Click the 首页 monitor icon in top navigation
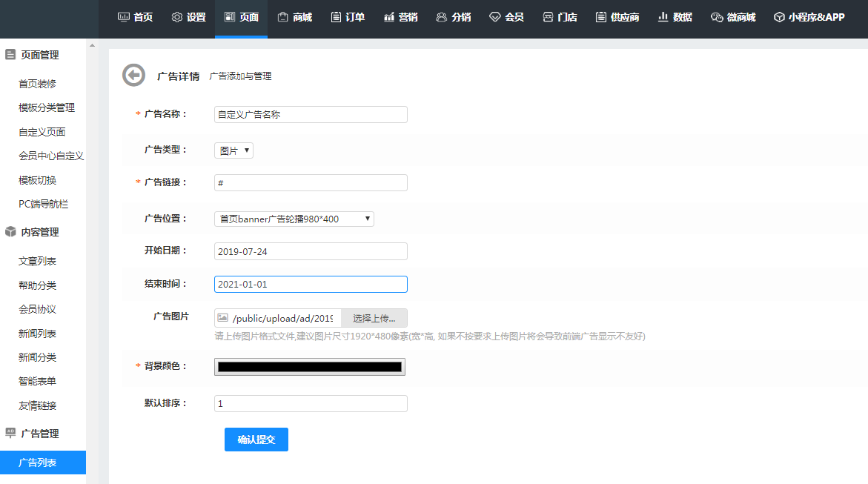Image resolution: width=868 pixels, height=484 pixels. [x=124, y=17]
